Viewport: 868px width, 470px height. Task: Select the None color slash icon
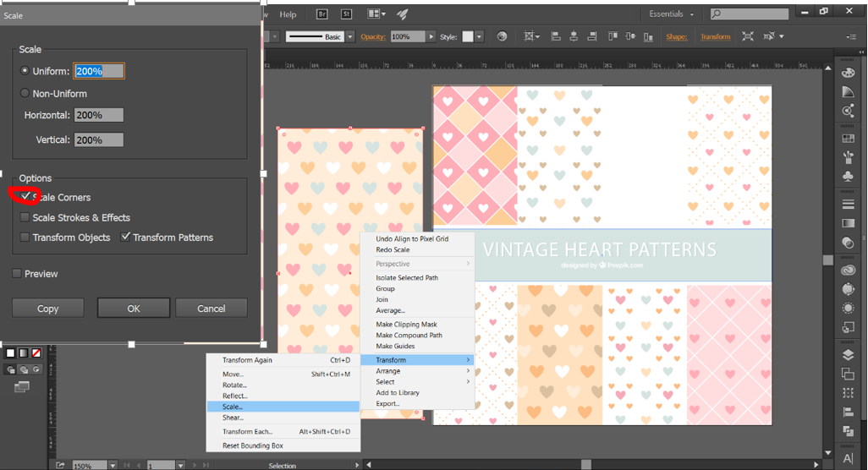pyautogui.click(x=36, y=352)
